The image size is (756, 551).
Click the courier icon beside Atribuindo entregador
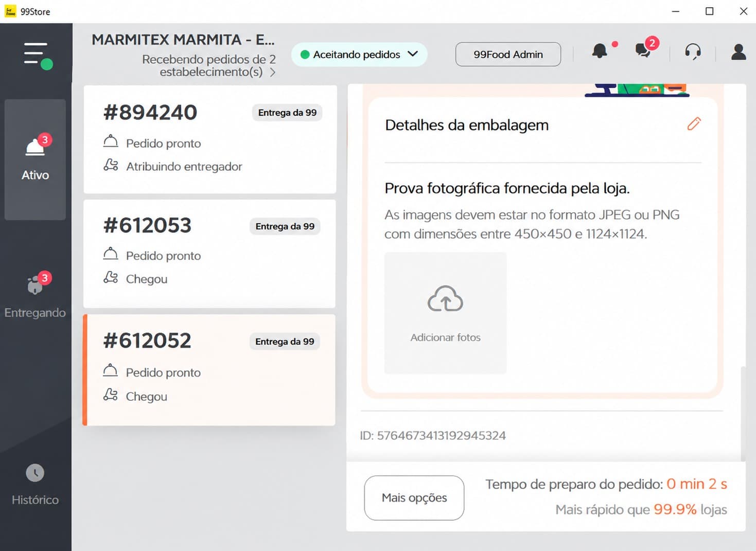coord(111,165)
